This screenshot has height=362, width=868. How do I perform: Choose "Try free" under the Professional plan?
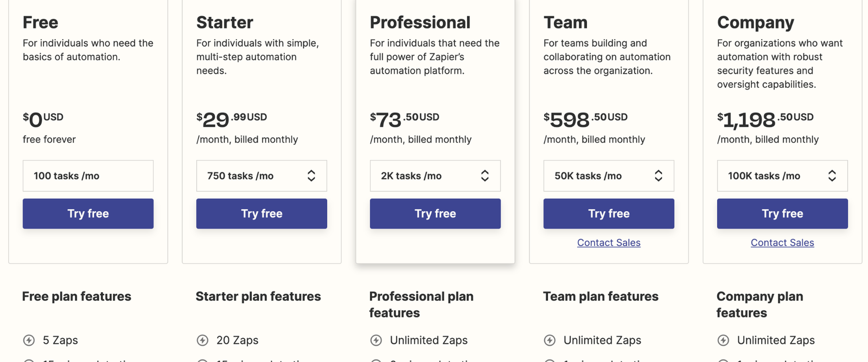[x=435, y=214]
